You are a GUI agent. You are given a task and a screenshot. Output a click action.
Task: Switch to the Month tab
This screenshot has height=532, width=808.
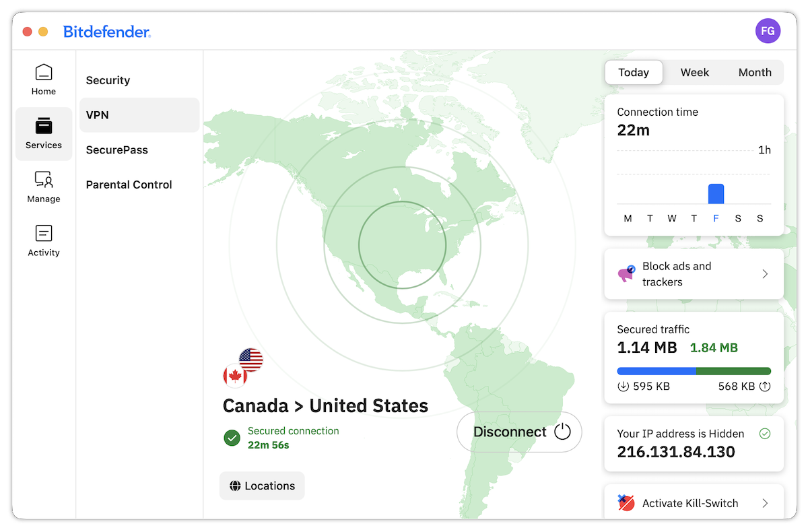coord(755,73)
